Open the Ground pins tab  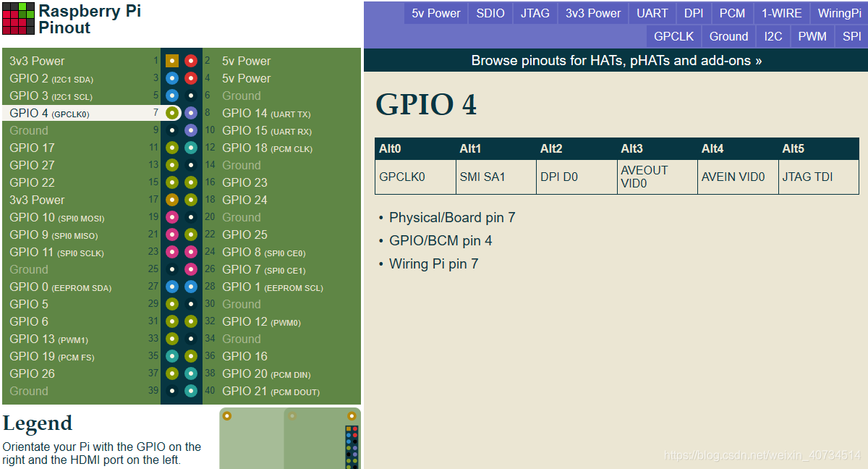pyautogui.click(x=728, y=36)
